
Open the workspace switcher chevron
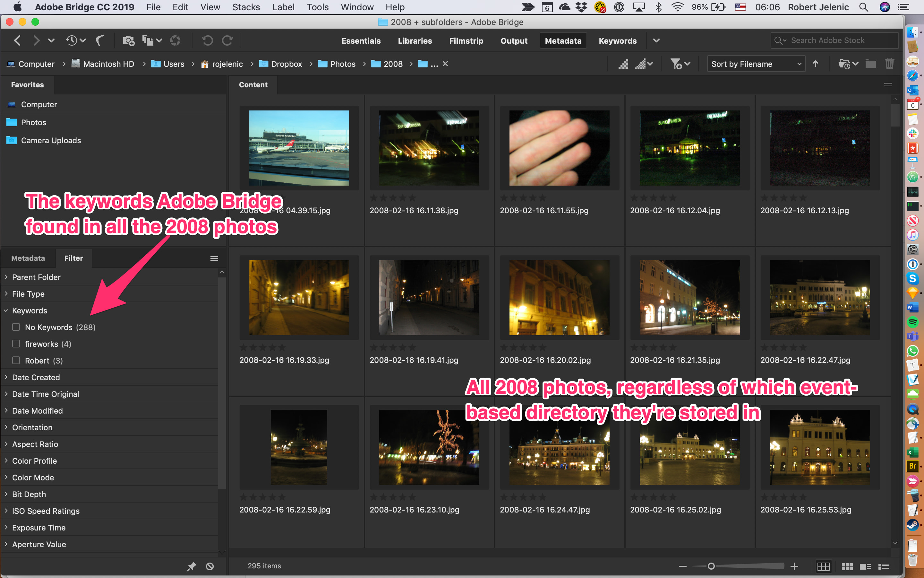(x=656, y=40)
